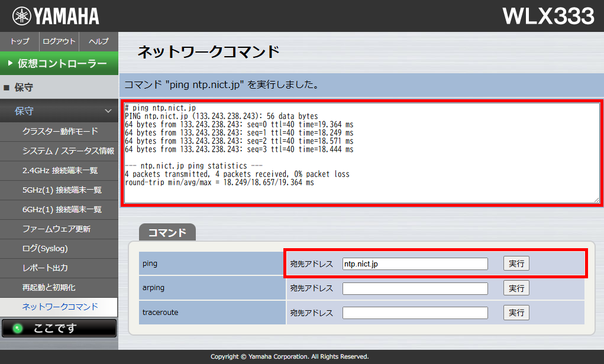This screenshot has width=604, height=364.
Task: Click the WLX333 model name
Action: tap(548, 16)
